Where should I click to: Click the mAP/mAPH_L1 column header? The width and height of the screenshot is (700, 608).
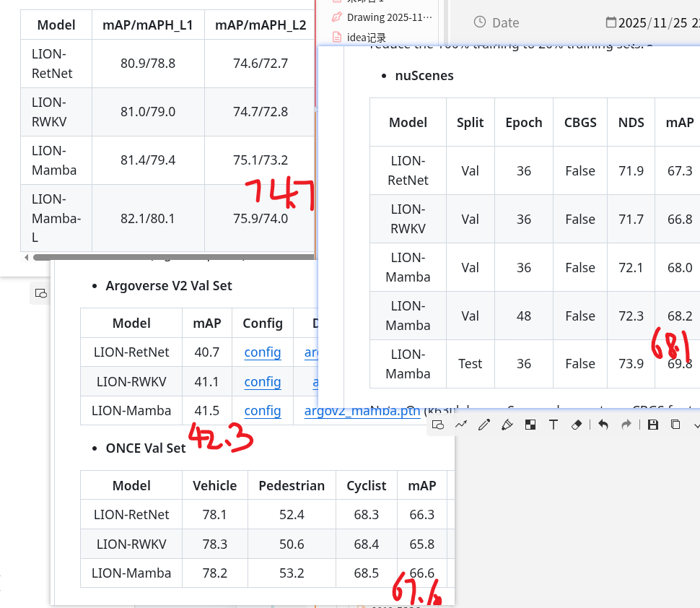pyautogui.click(x=148, y=25)
